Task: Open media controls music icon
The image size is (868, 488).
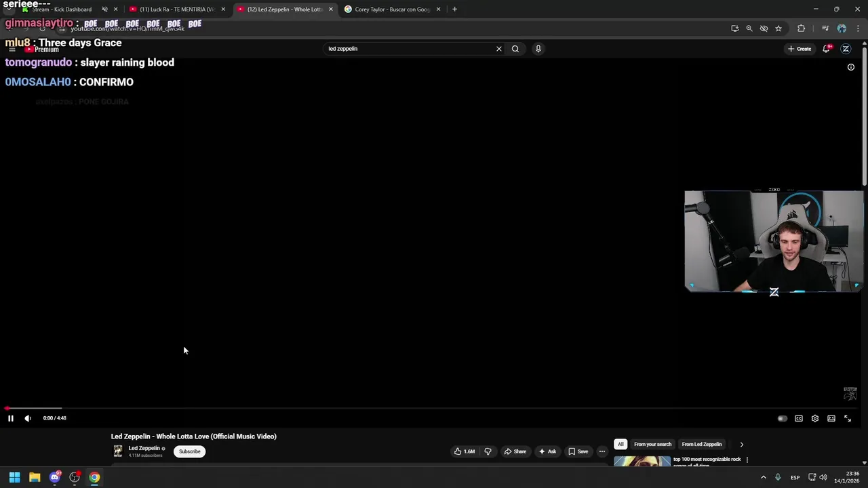Action: (x=825, y=28)
